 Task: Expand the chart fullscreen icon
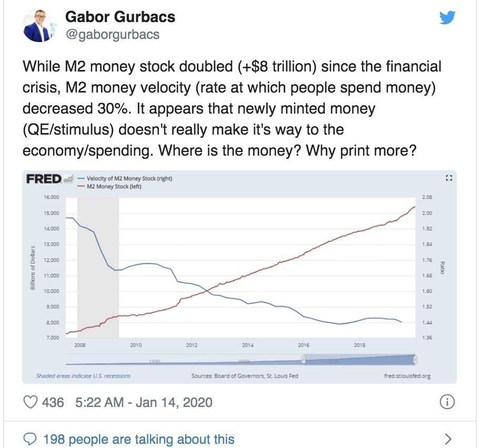pyautogui.click(x=449, y=178)
